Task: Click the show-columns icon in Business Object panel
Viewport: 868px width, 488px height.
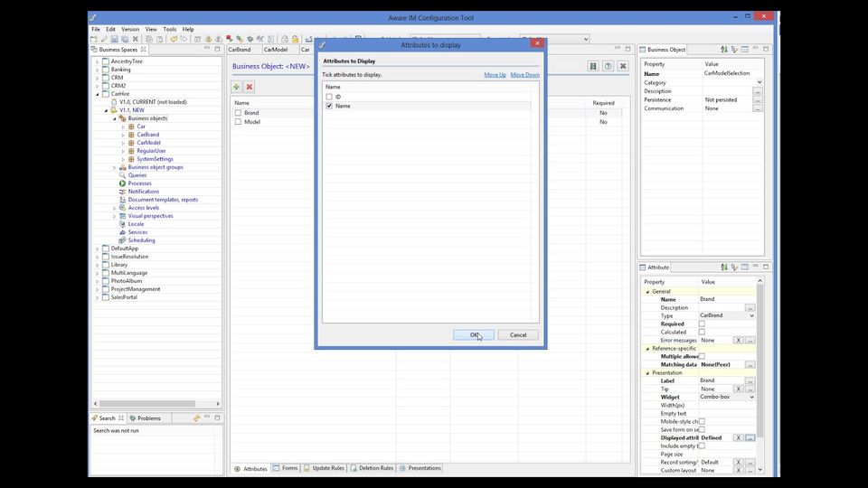Action: [744, 49]
